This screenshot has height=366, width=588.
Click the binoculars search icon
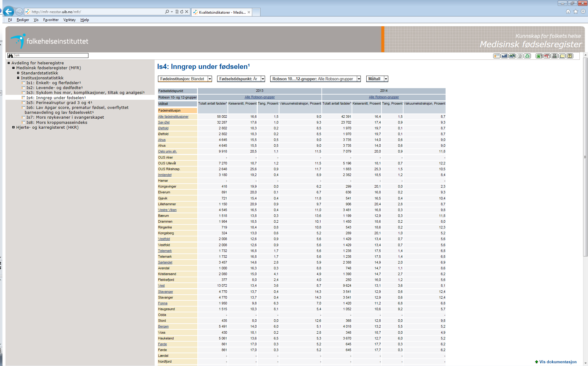10,56
